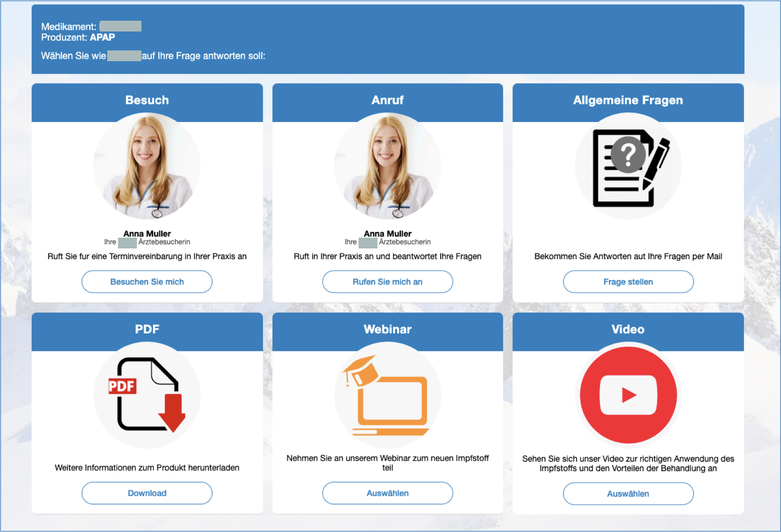Click the Anruf card header
This screenshot has width=781, height=532.
tap(387, 100)
